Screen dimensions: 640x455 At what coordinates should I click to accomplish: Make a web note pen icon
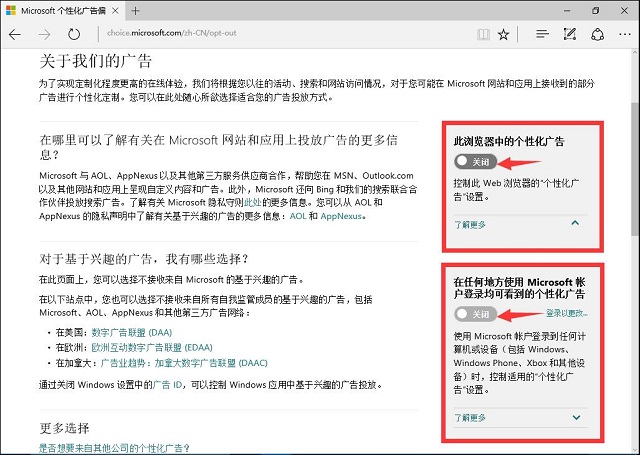coord(570,34)
